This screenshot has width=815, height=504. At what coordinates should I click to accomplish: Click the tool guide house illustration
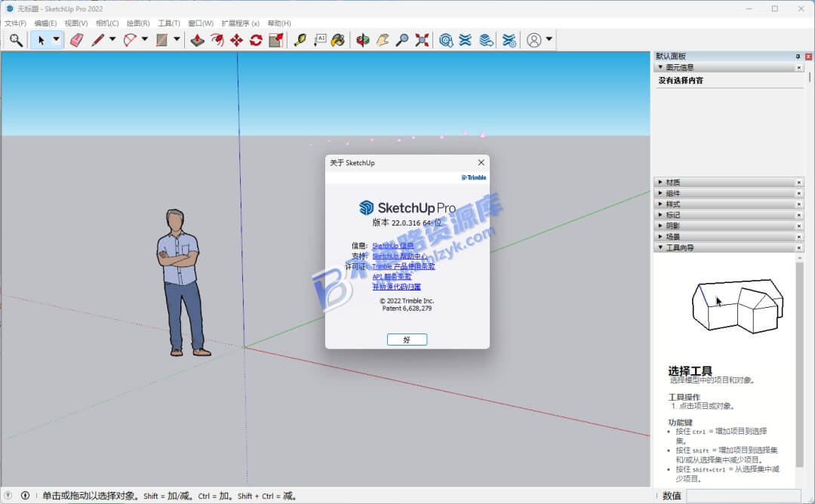737,306
